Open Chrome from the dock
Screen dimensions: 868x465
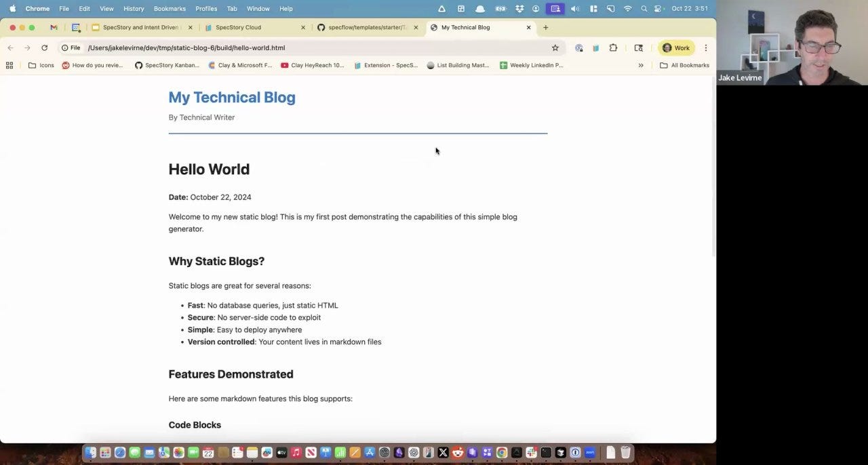(502, 452)
